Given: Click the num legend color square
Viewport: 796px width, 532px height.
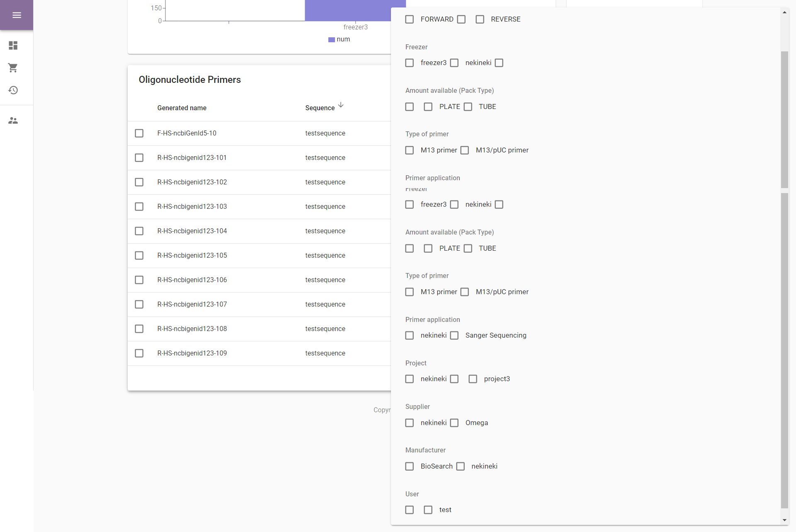Looking at the screenshot, I should coord(331,40).
